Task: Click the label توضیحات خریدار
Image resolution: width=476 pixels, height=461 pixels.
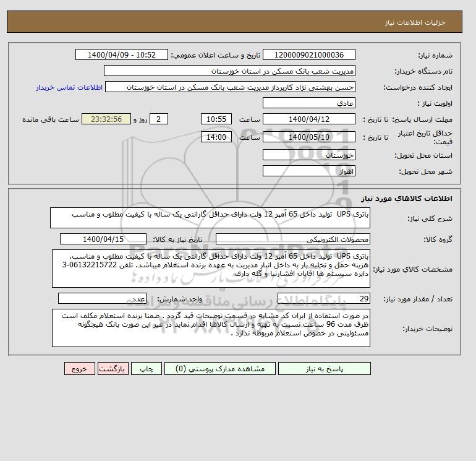Action: point(427,329)
